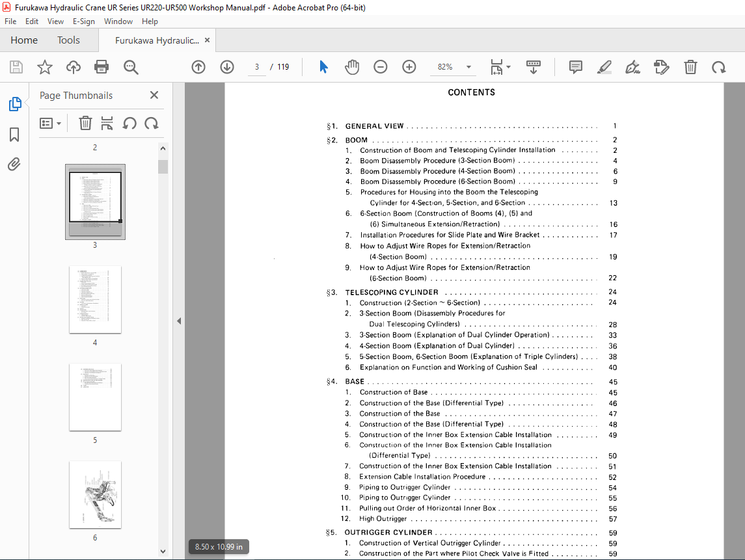Click the stamp tool icon
Image resolution: width=745 pixels, height=560 pixels.
coord(661,67)
